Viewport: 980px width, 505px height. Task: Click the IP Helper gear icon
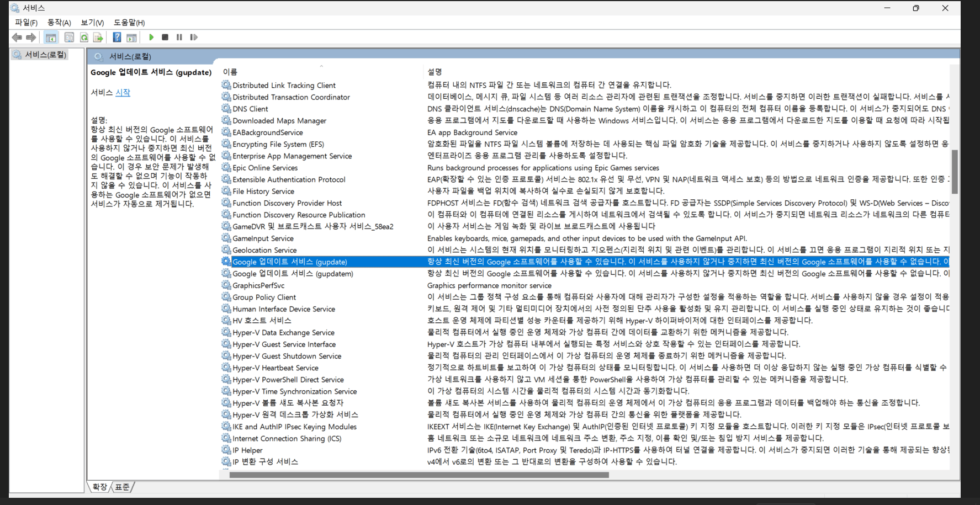(x=226, y=450)
